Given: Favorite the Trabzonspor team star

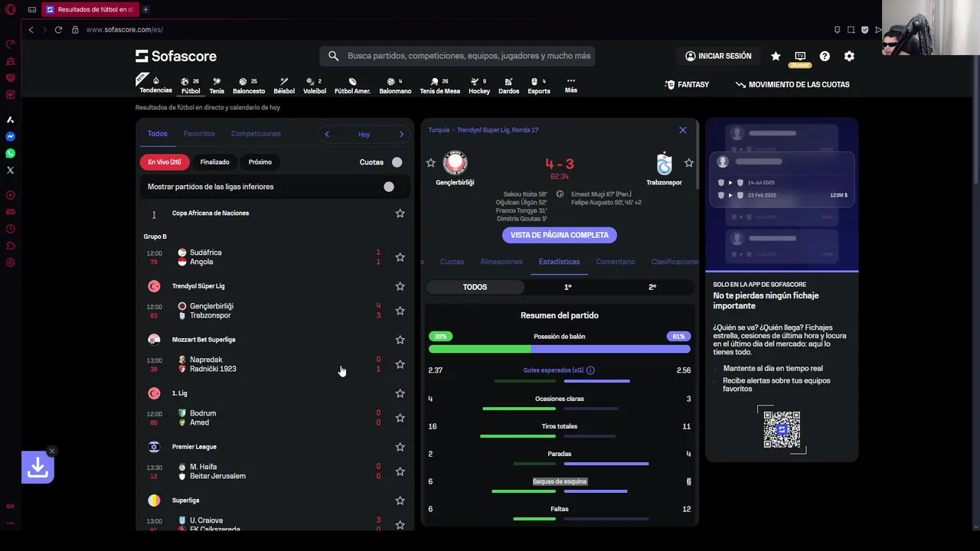Looking at the screenshot, I should (x=689, y=163).
